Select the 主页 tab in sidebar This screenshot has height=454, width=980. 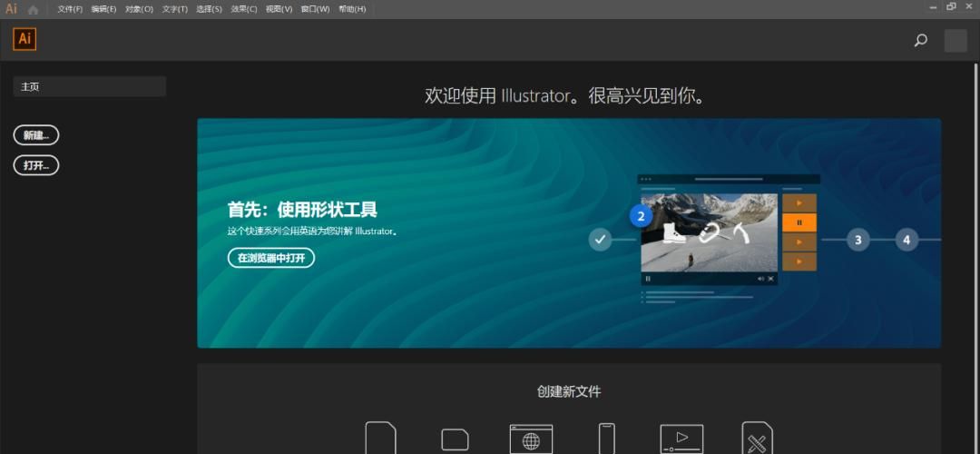[89, 86]
